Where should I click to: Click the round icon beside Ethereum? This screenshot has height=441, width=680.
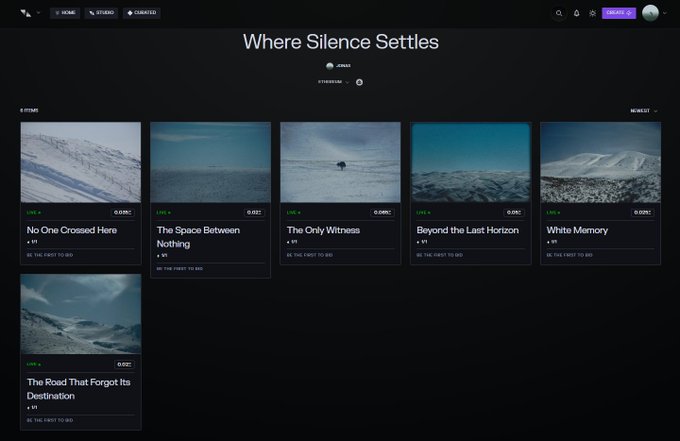click(359, 82)
